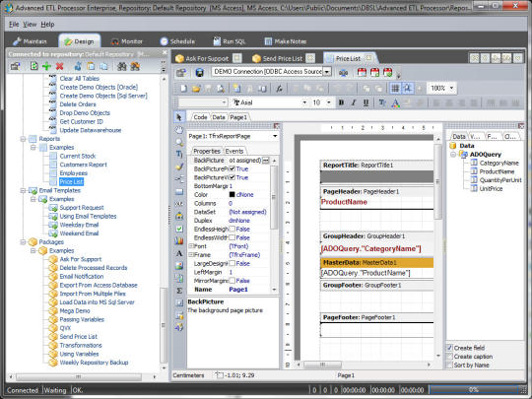Open Page1: TfrxReportPage object dropdown
This screenshot has width=532, height=399.
(x=275, y=136)
